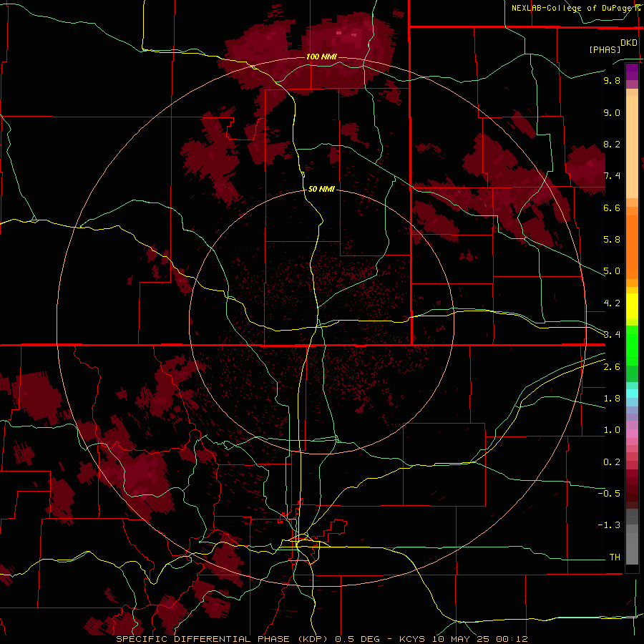Click the -1.3 value on the color scale
Viewport: 644px width, 644px height.
click(609, 525)
